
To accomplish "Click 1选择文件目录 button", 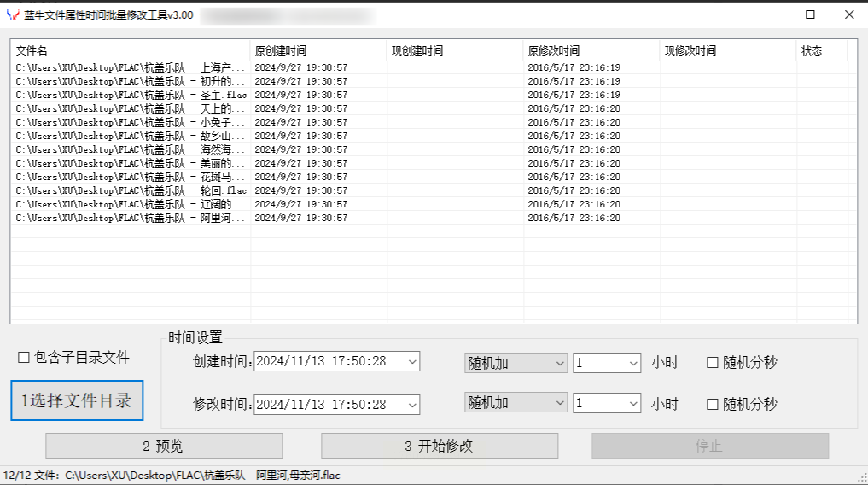I will 77,400.
